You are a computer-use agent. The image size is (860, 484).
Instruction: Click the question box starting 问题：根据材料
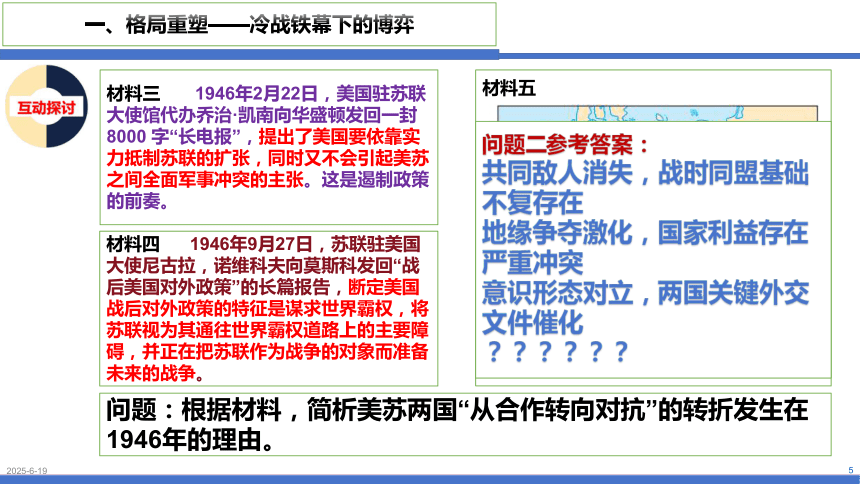pyautogui.click(x=465, y=424)
